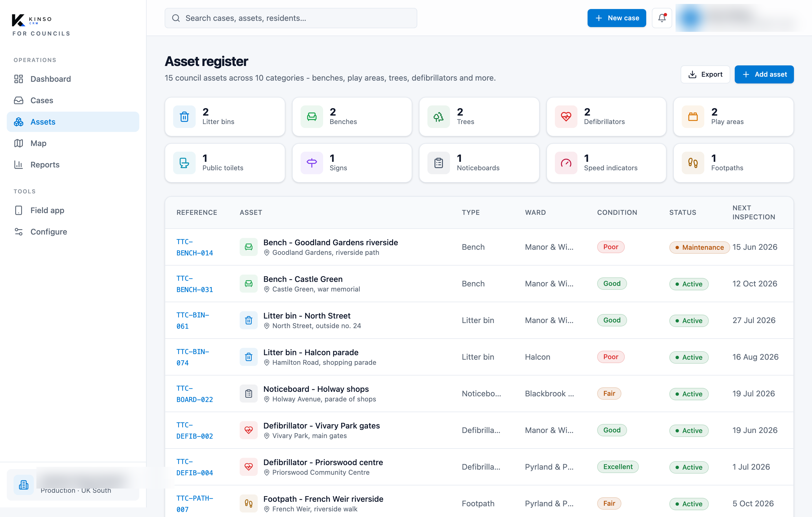
Task: Click the Ward column header
Action: [535, 213]
